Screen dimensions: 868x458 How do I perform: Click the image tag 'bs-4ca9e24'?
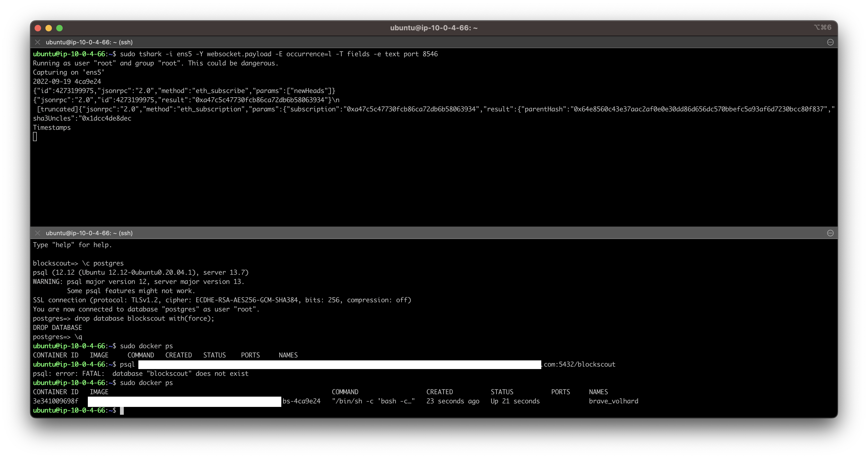pos(301,401)
